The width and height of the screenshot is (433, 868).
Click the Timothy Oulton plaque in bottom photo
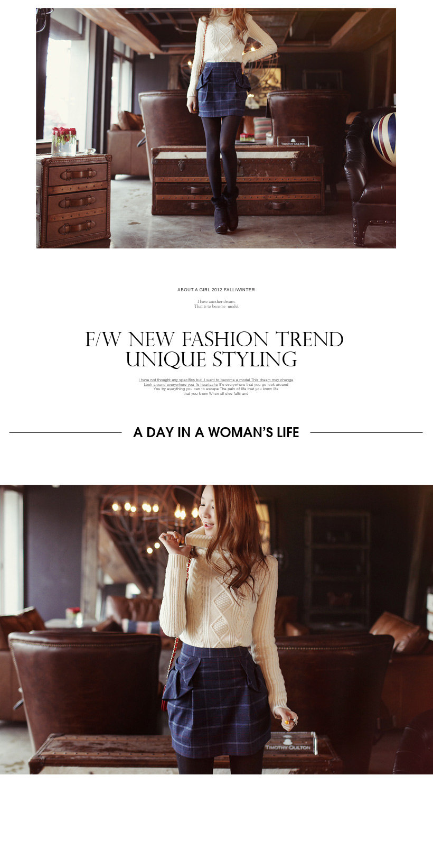(x=290, y=743)
